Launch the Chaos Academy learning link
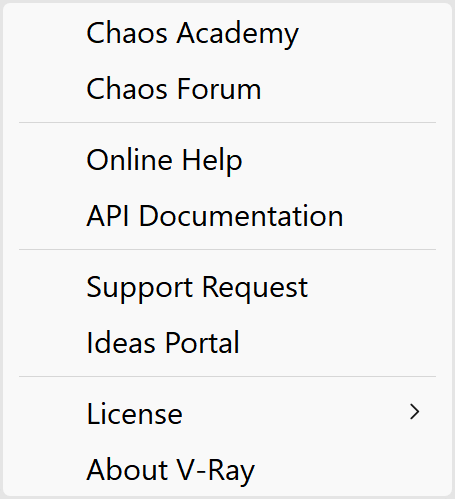Screen dimensions: 455x499 227,33
